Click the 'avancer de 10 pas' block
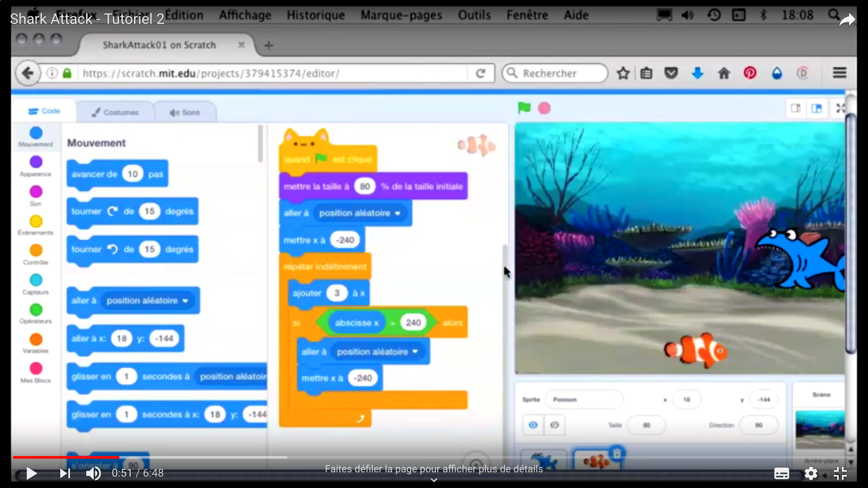The height and width of the screenshot is (488, 868). [117, 174]
